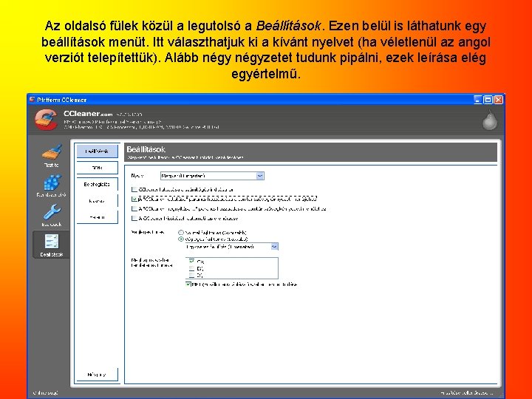The width and height of the screenshot is (532, 399).
Task: Uncheck the Run CCleaner Recycle Bin menu option
Action: point(134,199)
